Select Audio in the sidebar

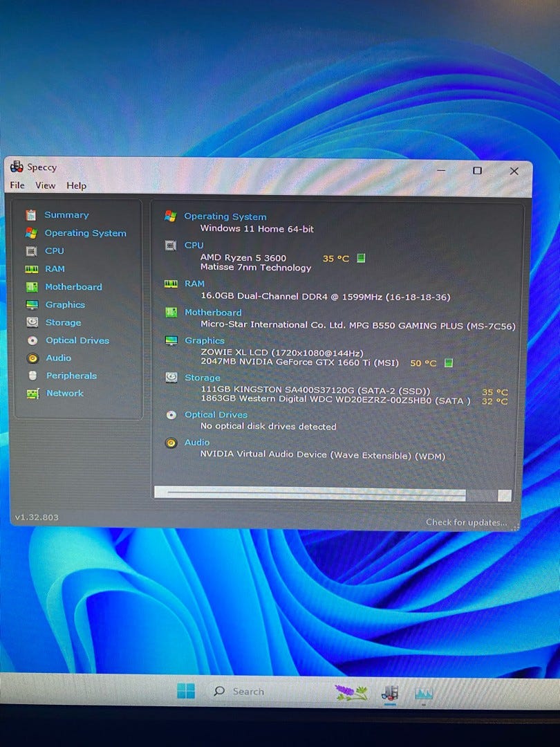(x=59, y=358)
